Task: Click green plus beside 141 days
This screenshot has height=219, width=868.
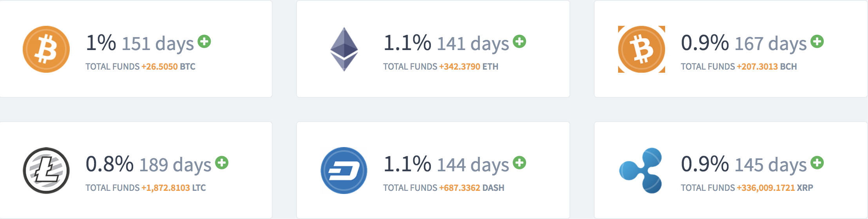Action: [519, 41]
